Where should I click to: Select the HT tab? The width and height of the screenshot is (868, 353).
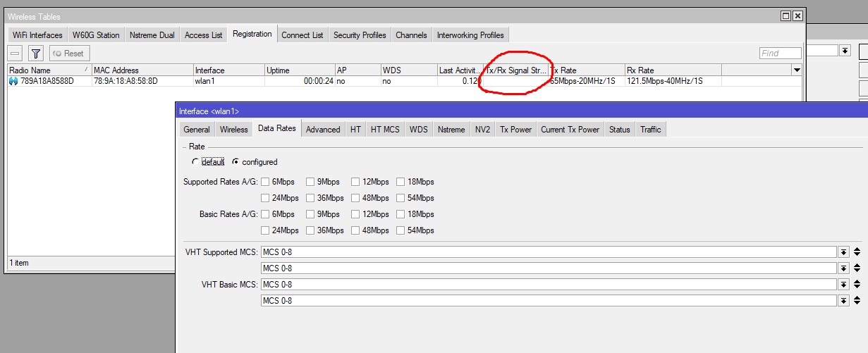[355, 129]
